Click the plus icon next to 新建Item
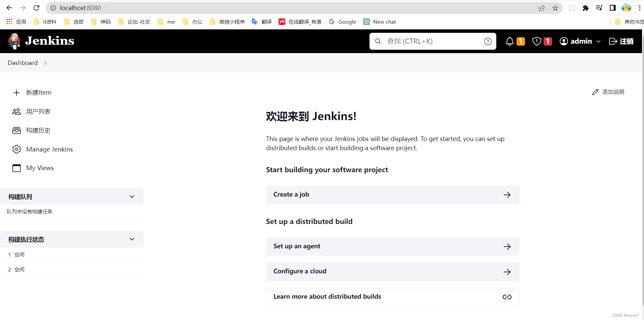This screenshot has width=644, height=320. click(x=17, y=93)
